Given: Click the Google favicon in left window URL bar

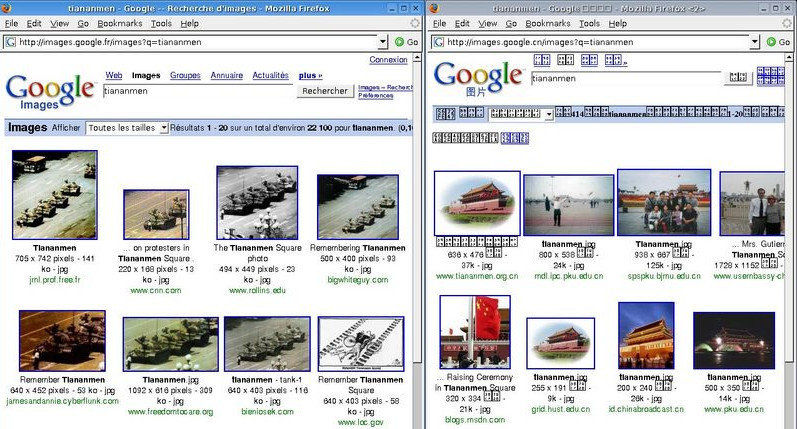Looking at the screenshot, I should coord(11,42).
